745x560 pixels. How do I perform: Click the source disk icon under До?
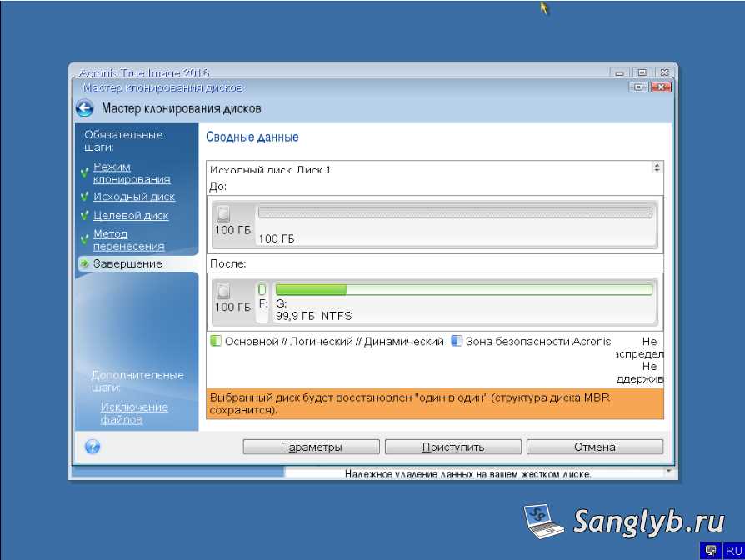tap(223, 214)
